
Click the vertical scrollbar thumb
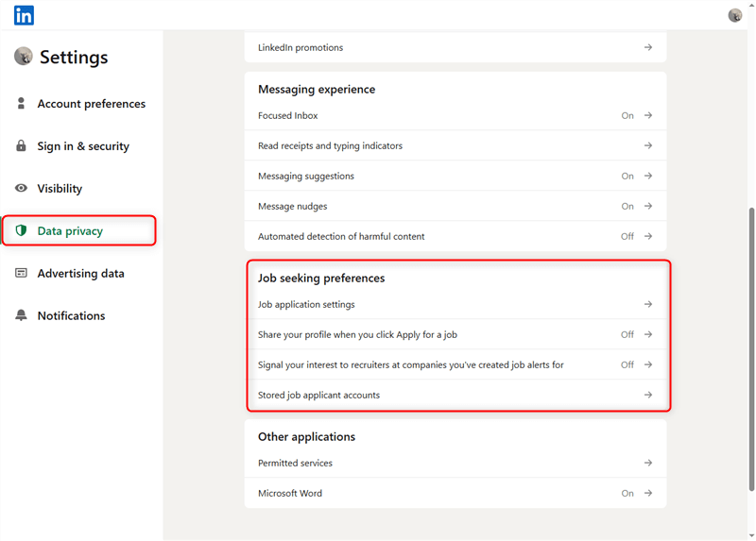(751, 349)
